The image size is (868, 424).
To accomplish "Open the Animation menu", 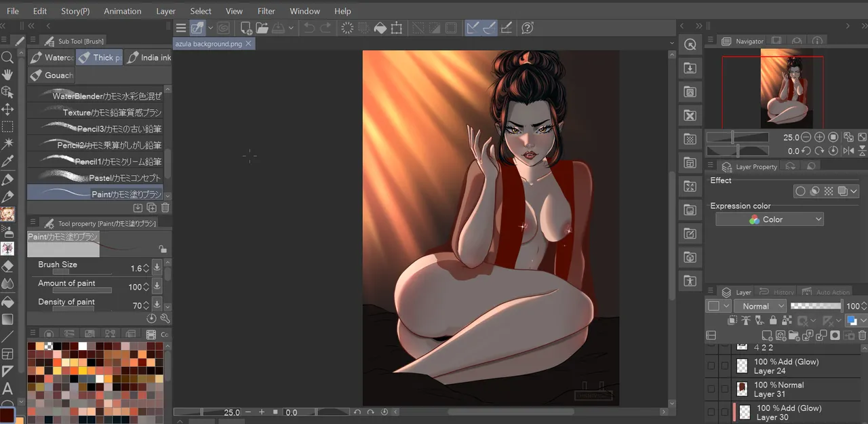I will pyautogui.click(x=123, y=11).
